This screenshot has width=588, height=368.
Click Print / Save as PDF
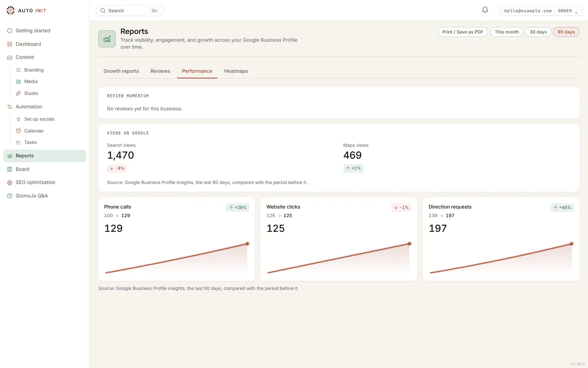[x=463, y=32]
